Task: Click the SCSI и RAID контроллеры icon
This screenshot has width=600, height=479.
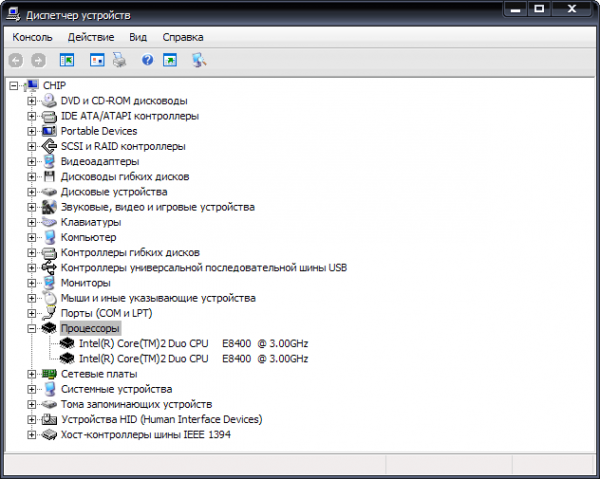Action: (x=49, y=146)
